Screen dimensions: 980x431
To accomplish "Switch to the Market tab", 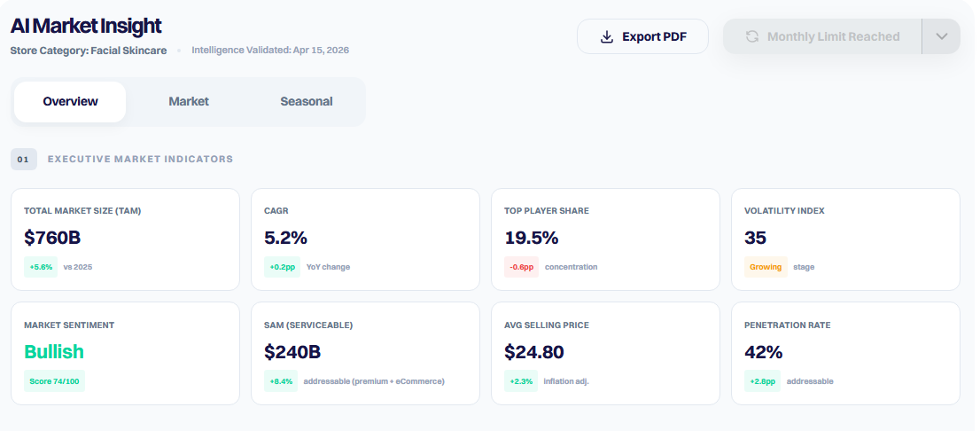I will [189, 101].
